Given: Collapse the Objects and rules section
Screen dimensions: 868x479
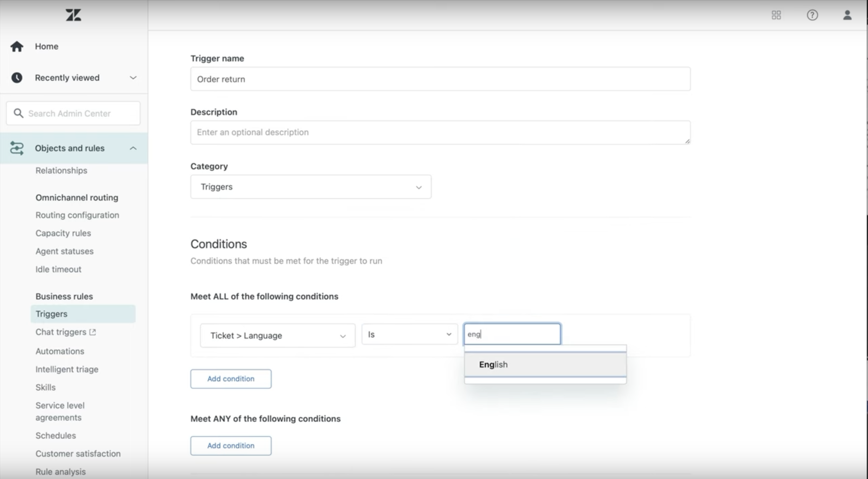Looking at the screenshot, I should [x=133, y=148].
